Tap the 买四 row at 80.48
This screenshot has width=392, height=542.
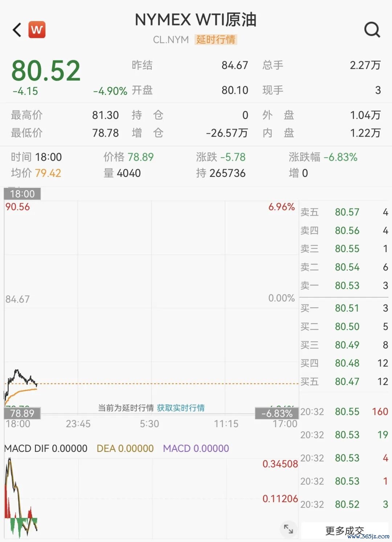tap(344, 363)
